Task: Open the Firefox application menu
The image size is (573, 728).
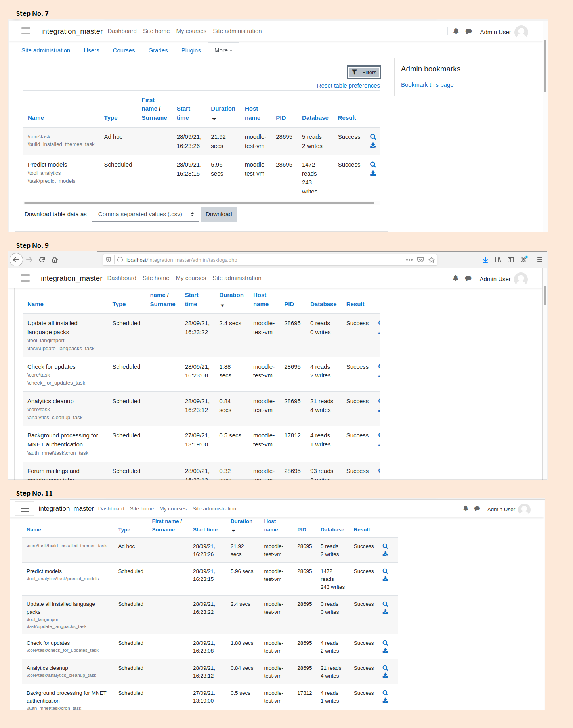Action: tap(539, 260)
